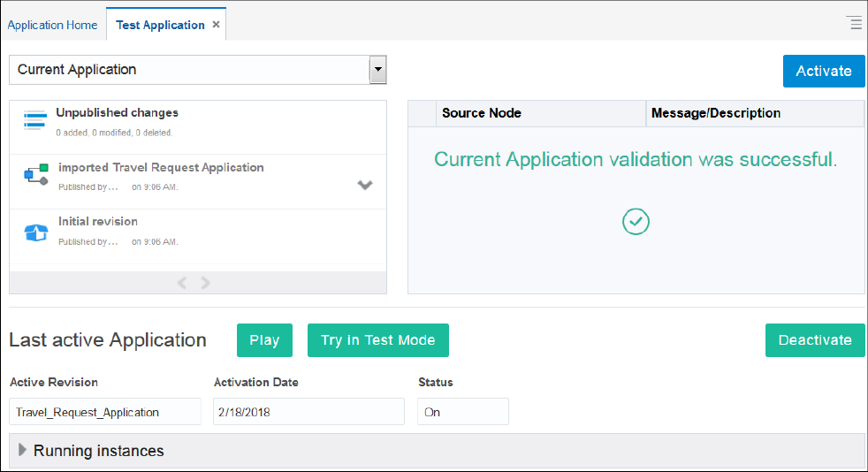The image size is (868, 472).
Task: Click the Initial revision box icon
Action: coord(36,232)
